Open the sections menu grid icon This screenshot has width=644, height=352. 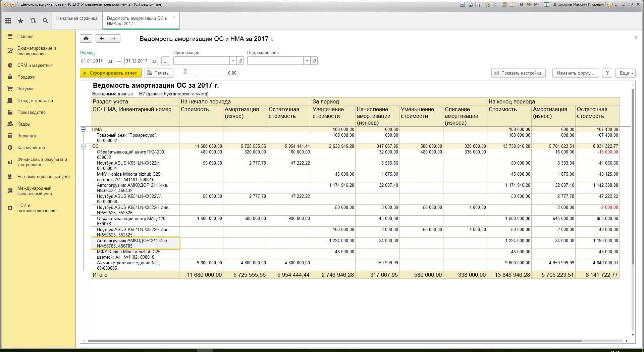[8, 21]
